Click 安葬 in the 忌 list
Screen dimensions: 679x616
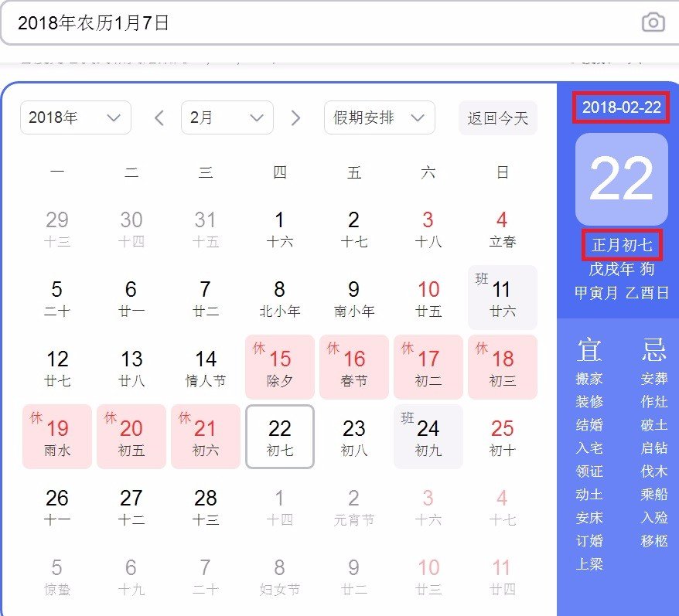coord(654,379)
